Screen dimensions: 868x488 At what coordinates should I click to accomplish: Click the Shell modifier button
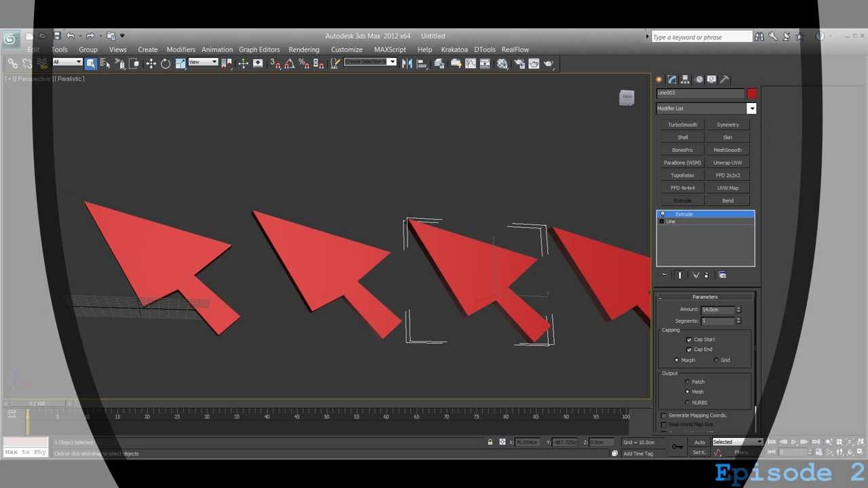pos(682,138)
